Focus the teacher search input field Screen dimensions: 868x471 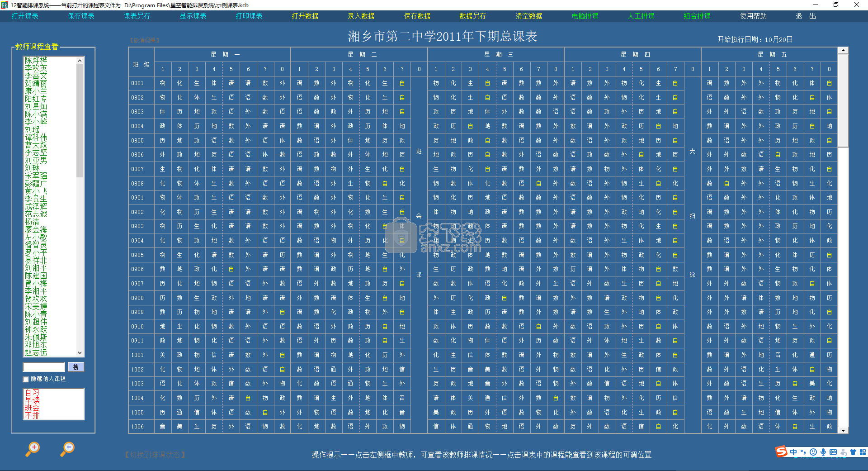click(44, 367)
